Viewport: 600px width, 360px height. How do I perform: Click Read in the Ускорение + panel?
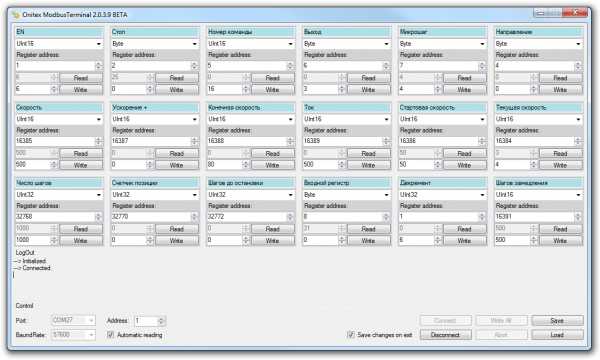(177, 153)
